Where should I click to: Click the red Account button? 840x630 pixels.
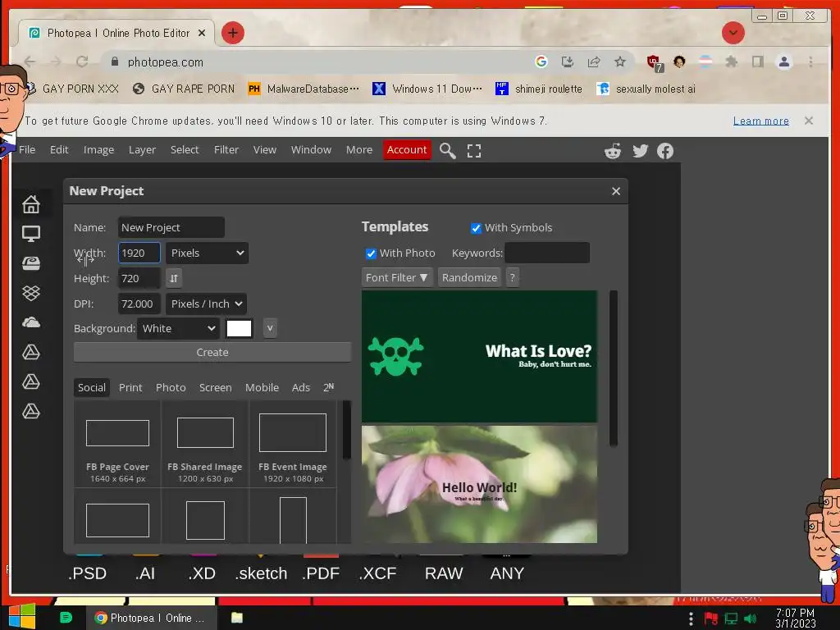[x=407, y=150]
